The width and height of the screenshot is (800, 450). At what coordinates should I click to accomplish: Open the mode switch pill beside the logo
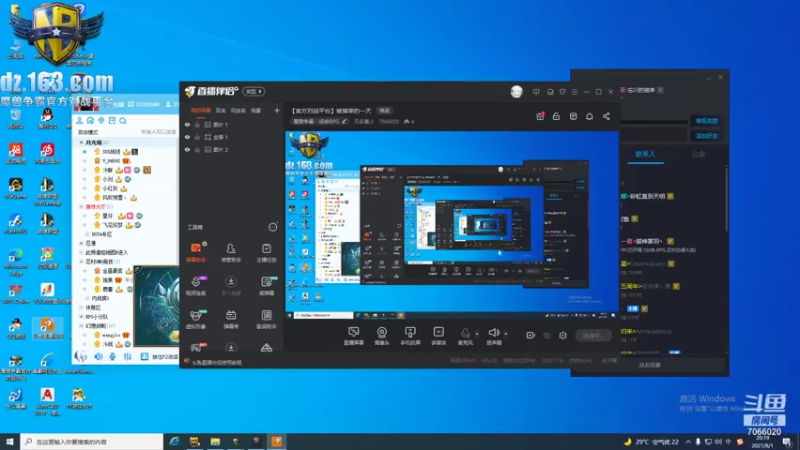coord(254,91)
